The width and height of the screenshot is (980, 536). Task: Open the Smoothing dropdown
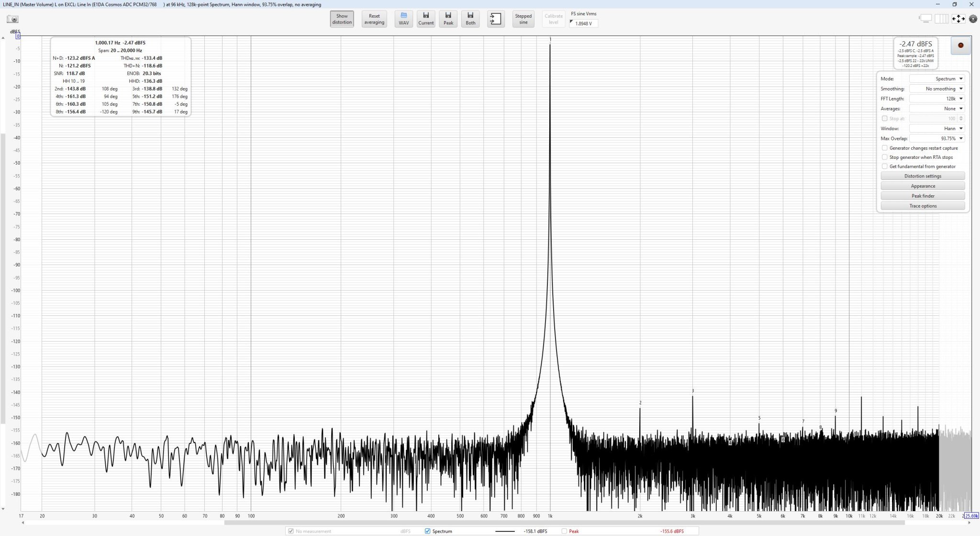[937, 89]
